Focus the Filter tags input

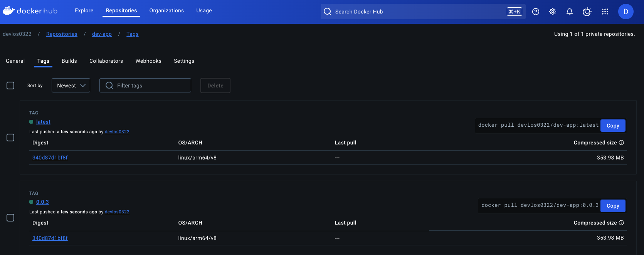[145, 86]
